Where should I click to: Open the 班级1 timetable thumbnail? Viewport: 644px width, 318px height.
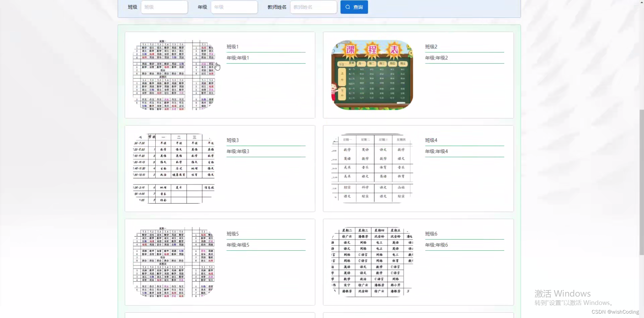tap(175, 74)
